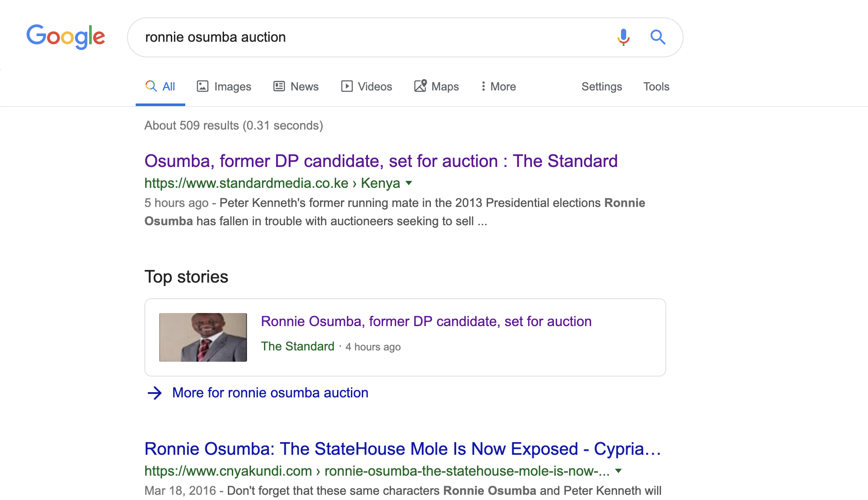Select the All results tab

[160, 87]
